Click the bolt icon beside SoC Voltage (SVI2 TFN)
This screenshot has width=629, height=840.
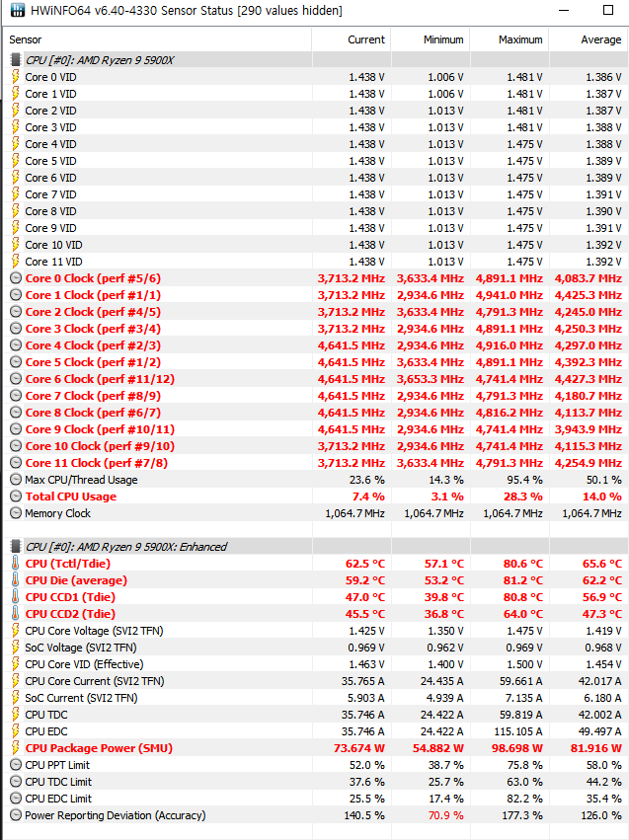click(x=15, y=648)
